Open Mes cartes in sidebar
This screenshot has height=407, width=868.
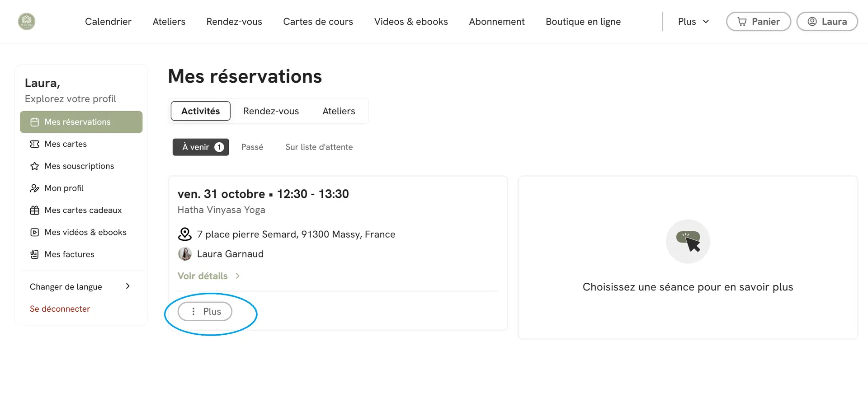tap(66, 144)
